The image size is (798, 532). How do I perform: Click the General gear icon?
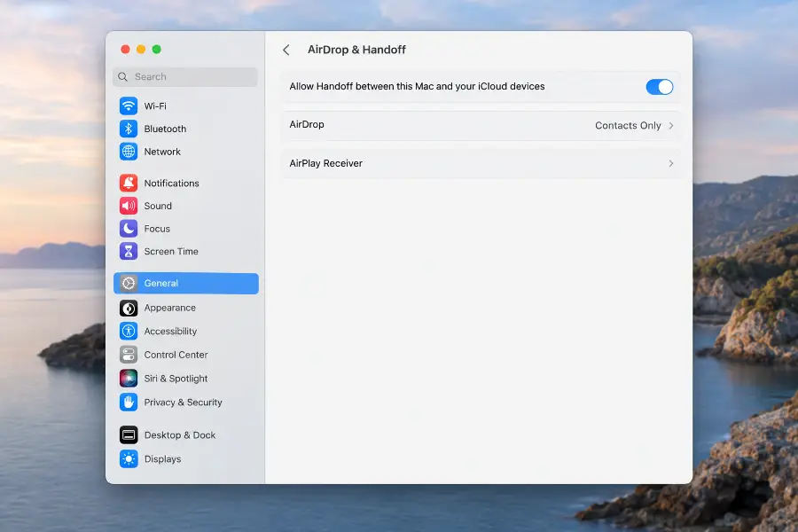(x=129, y=283)
